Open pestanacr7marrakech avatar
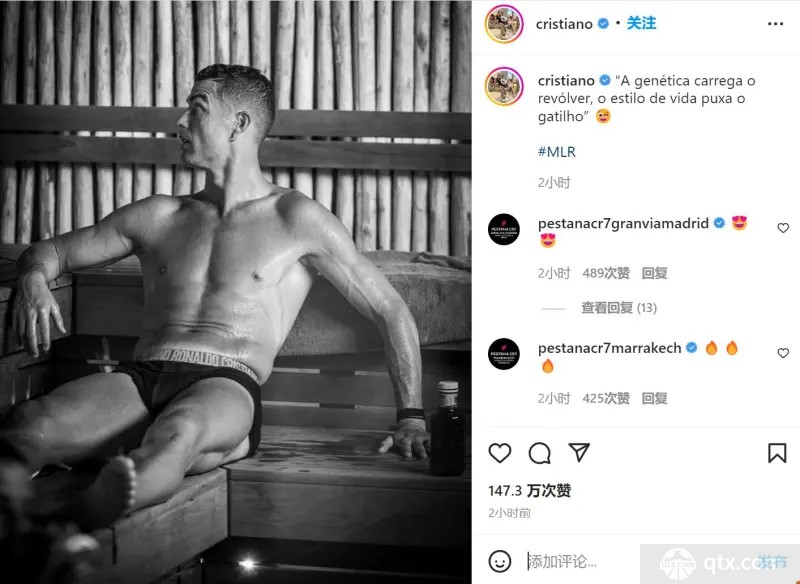Screen dimensions: 800x584 [504, 353]
